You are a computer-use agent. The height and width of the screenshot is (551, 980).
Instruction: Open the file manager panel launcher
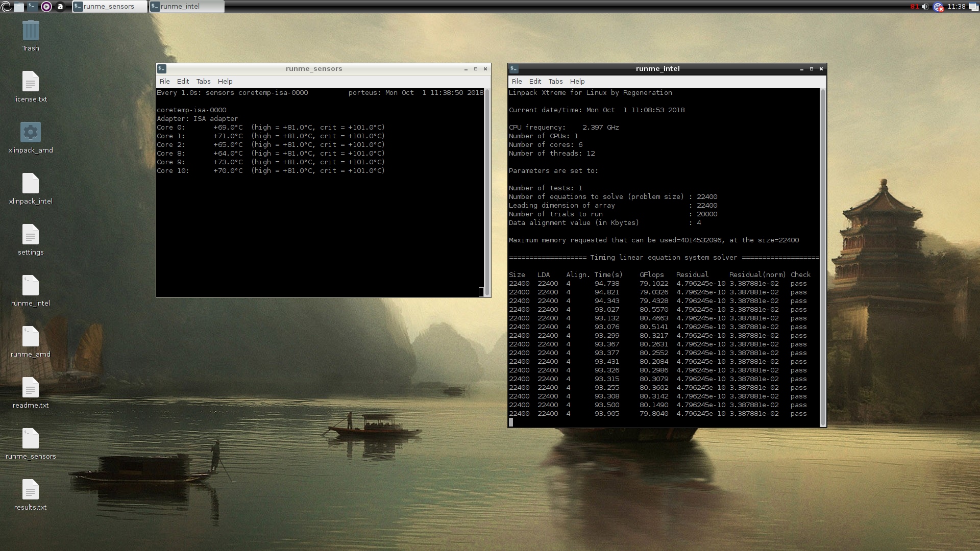[x=19, y=7]
